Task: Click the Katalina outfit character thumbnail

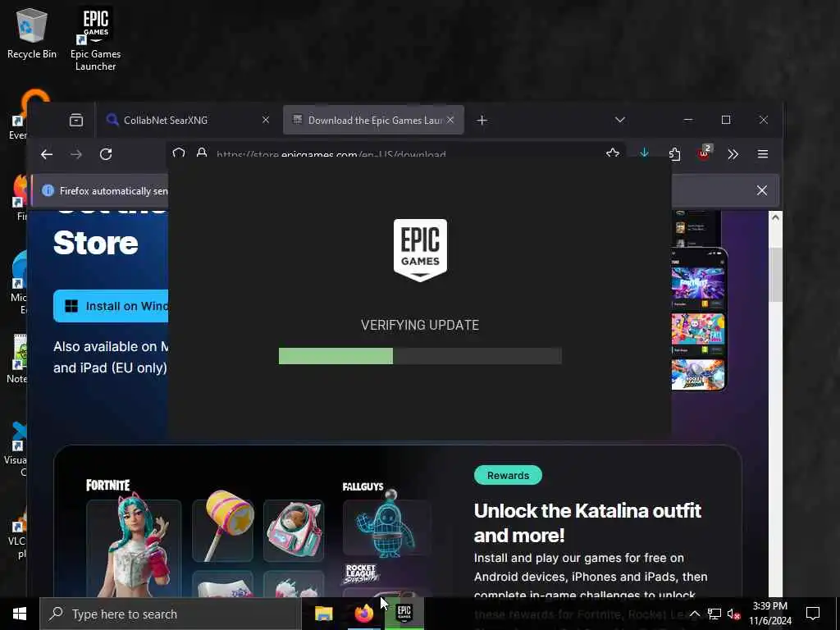Action: tap(134, 547)
